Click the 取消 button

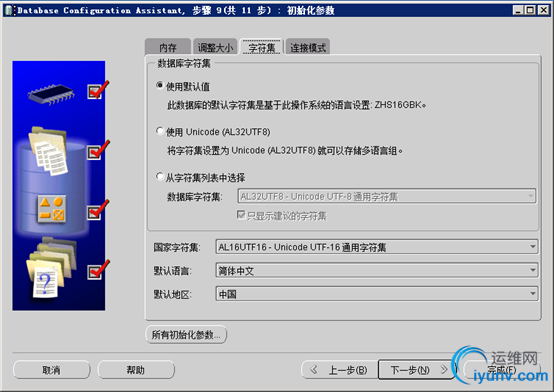tap(52, 370)
